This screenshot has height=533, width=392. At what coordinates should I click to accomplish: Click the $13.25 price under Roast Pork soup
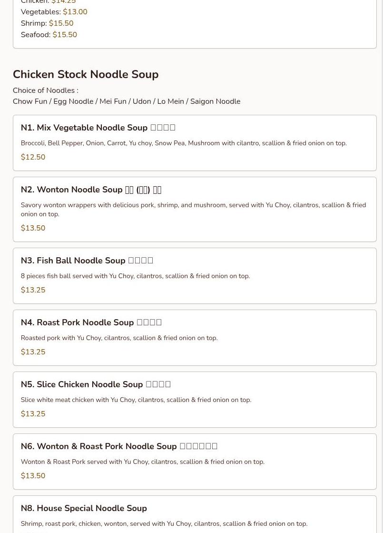click(x=33, y=352)
